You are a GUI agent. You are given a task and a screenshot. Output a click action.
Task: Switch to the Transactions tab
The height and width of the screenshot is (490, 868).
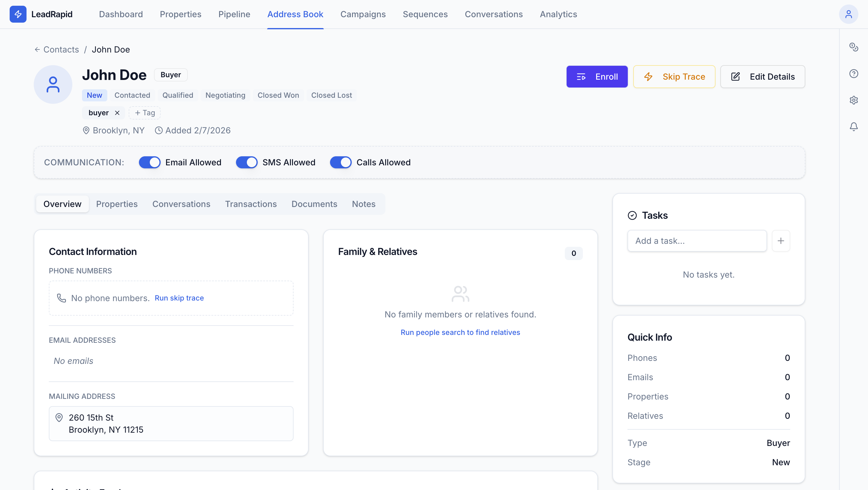251,204
